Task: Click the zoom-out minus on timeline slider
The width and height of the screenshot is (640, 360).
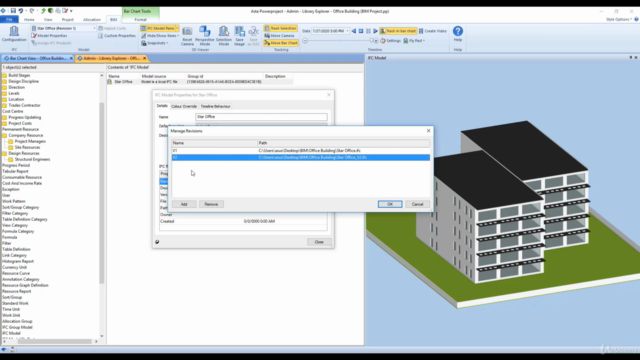Action: click(305, 41)
